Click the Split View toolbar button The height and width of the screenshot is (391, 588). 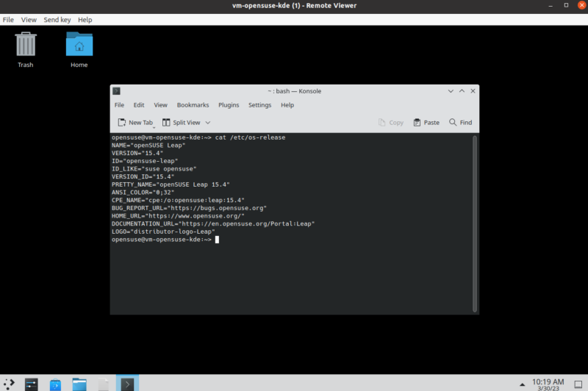182,123
